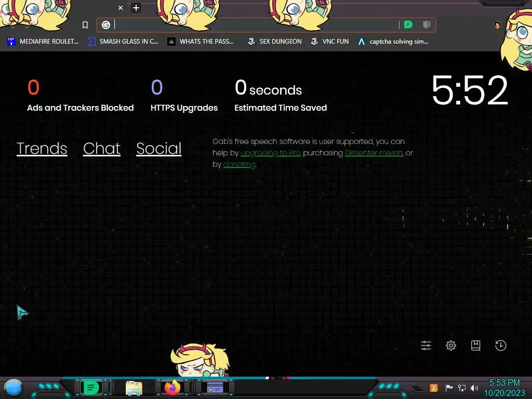
Task: Open browser settings gear icon
Action: [x=450, y=345]
